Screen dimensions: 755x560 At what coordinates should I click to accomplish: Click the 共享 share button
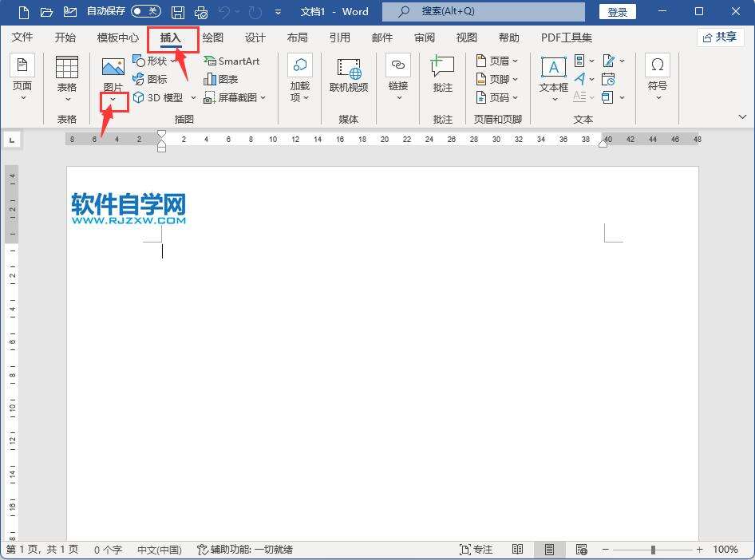click(720, 37)
